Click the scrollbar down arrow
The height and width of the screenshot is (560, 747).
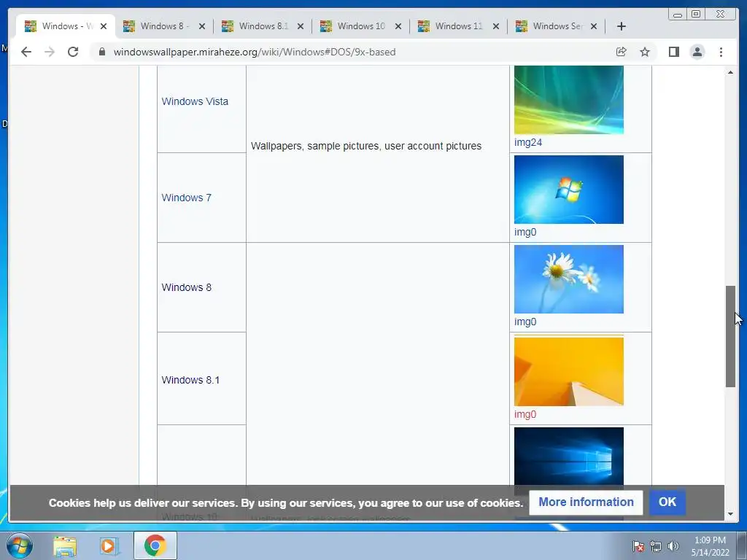730,514
